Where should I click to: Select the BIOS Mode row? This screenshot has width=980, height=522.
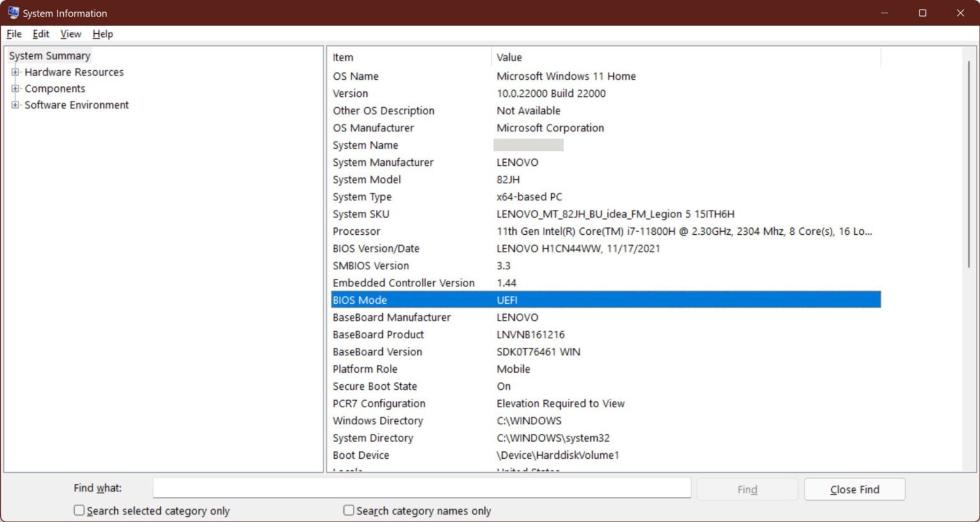[447, 299]
